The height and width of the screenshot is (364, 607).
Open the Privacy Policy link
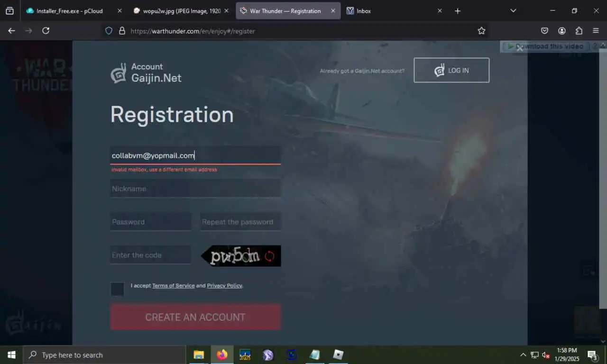[x=225, y=286]
